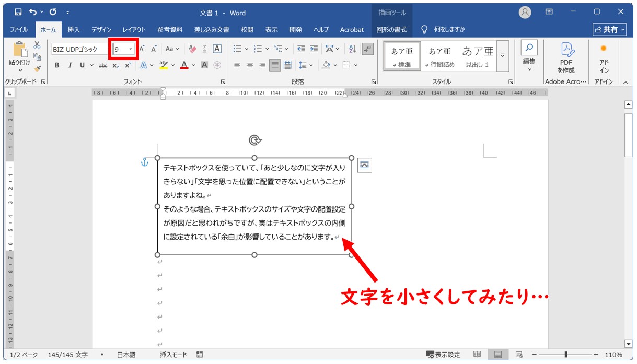The width and height of the screenshot is (637, 364).
Task: Toggle justified alignment
Action: pyautogui.click(x=275, y=65)
